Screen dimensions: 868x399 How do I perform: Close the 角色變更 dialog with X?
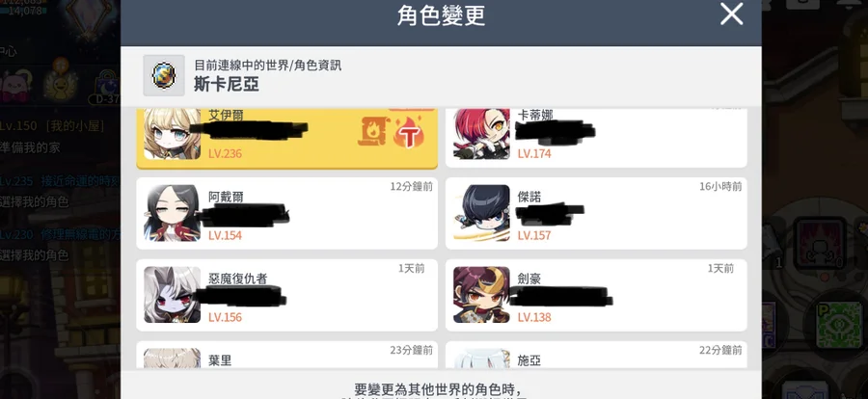731,13
